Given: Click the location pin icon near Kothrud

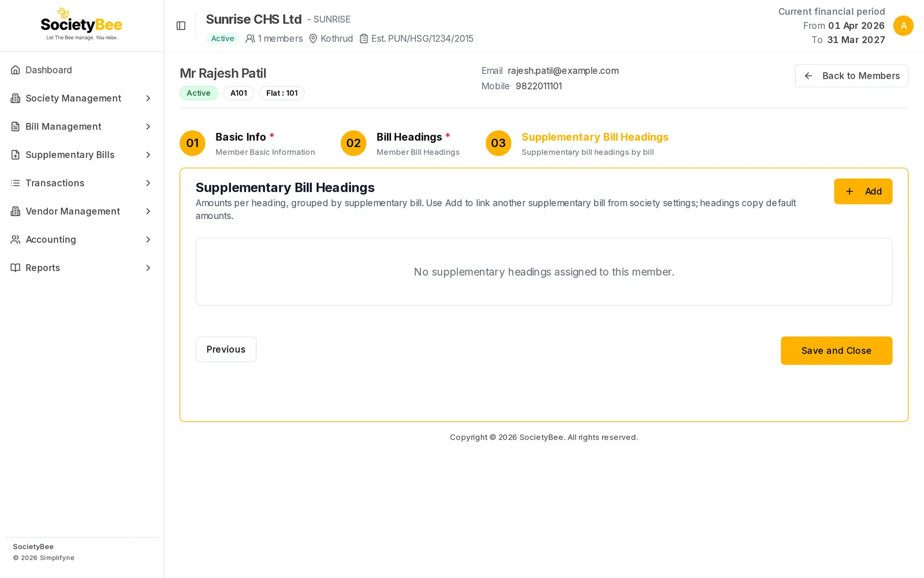Looking at the screenshot, I should click(313, 39).
